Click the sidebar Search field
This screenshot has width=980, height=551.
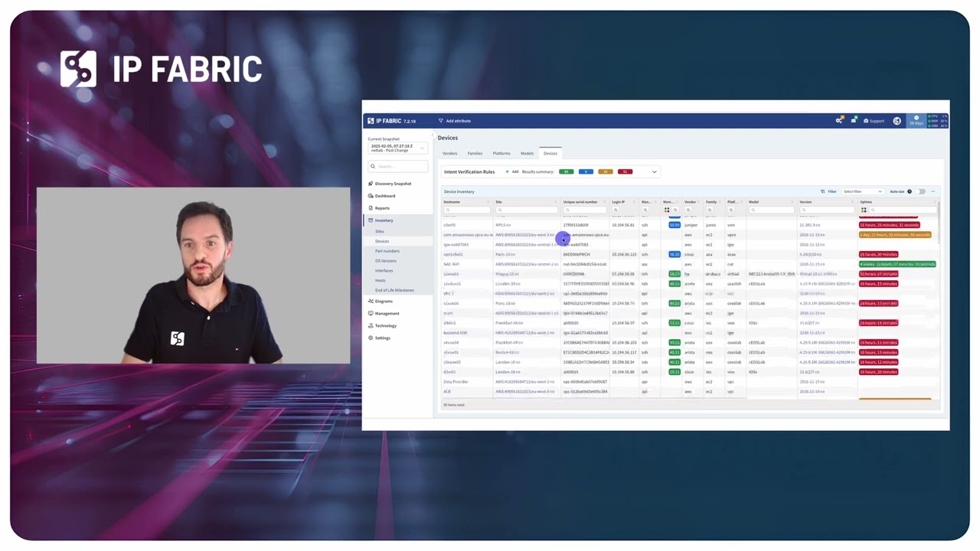click(397, 166)
